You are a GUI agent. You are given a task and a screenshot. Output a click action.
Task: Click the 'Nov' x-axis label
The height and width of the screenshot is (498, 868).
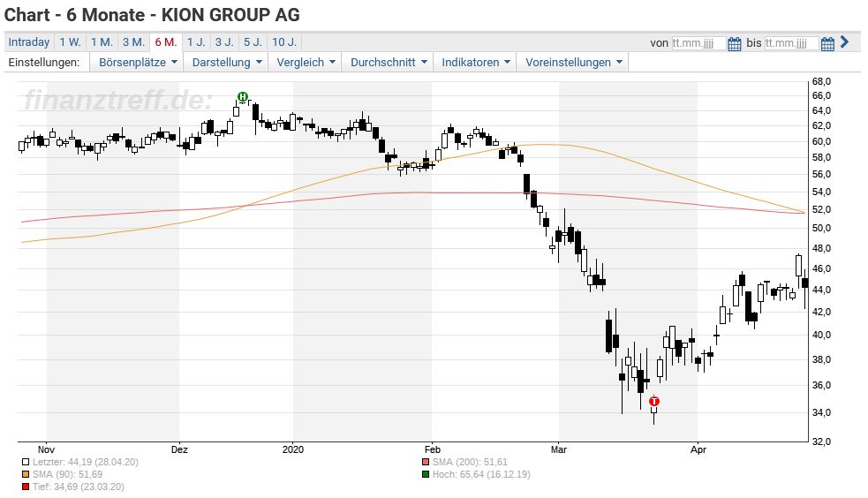click(x=46, y=449)
